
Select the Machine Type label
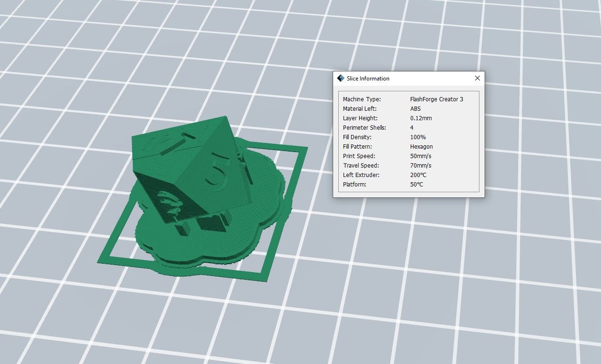tap(362, 99)
